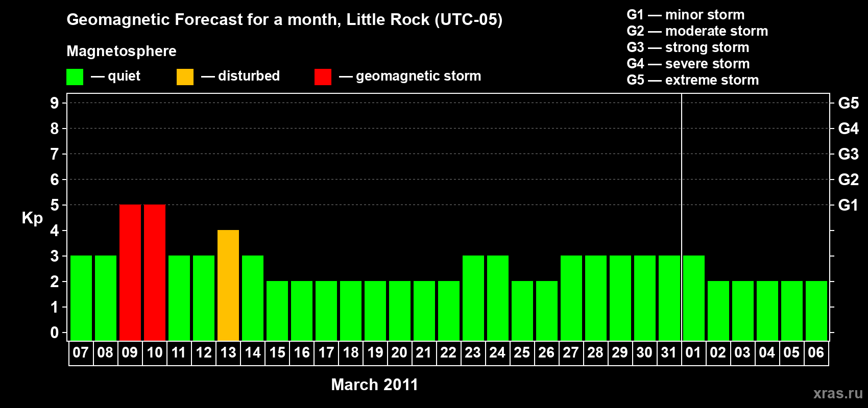Click the green quiet legend swatch
868x408 pixels.
point(75,77)
